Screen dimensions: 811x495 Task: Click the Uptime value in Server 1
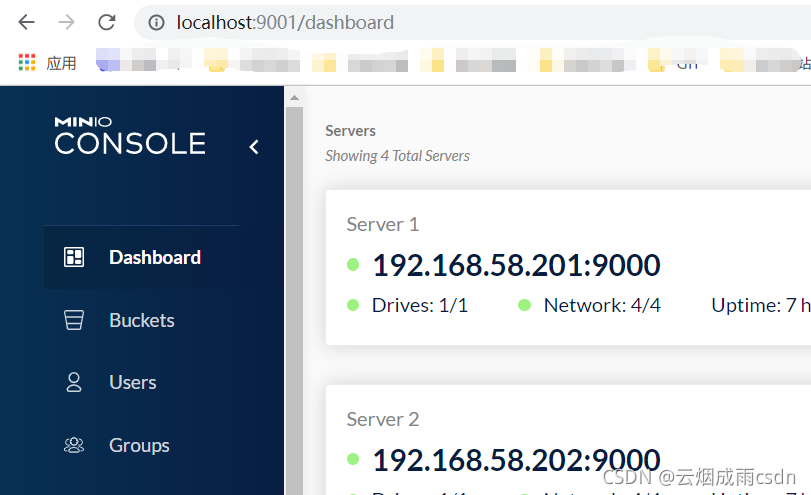761,305
